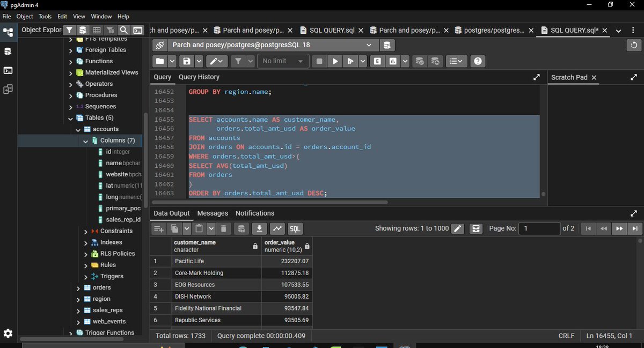Click Add row icon in Data Output toolbar
This screenshot has height=348, width=644.
tap(159, 228)
